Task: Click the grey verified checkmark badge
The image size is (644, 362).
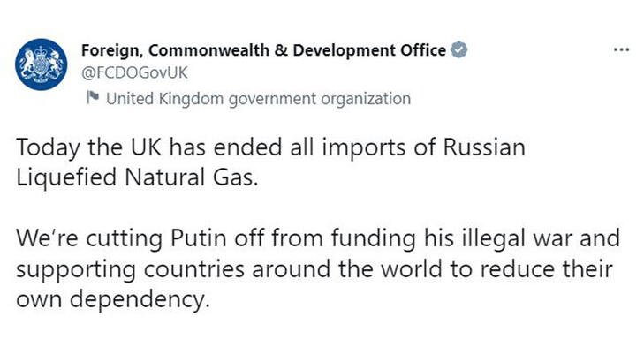Action: click(x=458, y=50)
